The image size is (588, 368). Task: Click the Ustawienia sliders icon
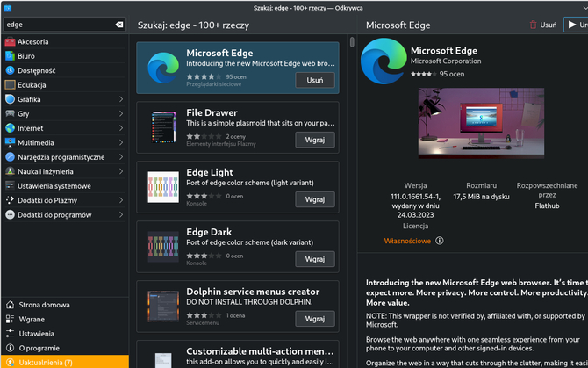(11, 334)
